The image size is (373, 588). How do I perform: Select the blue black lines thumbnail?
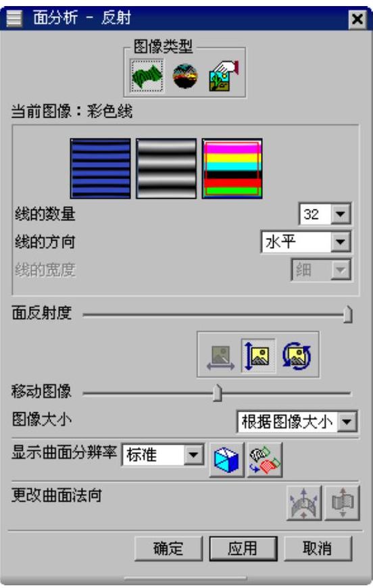(x=101, y=168)
